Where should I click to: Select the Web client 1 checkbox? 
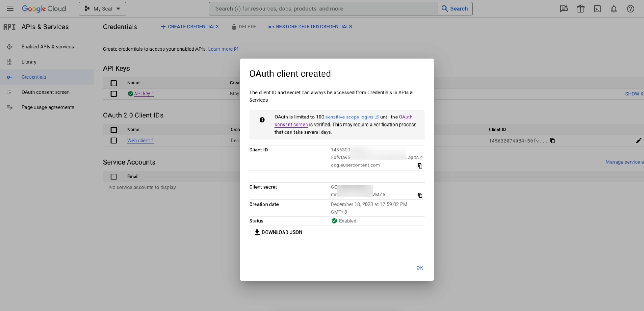point(113,141)
